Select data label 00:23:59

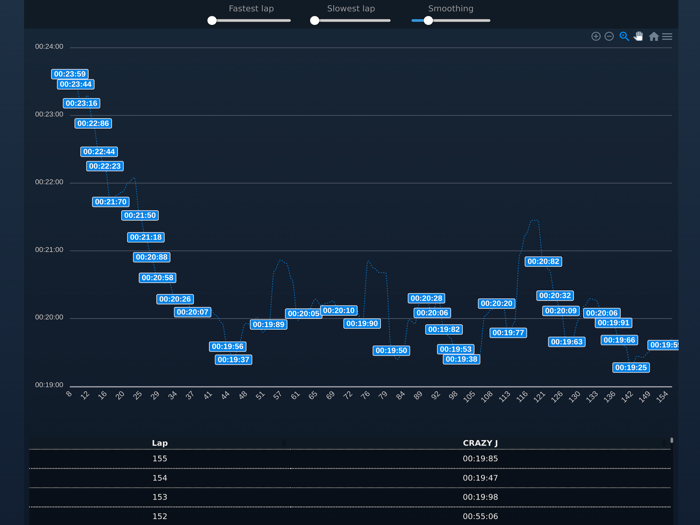click(70, 74)
